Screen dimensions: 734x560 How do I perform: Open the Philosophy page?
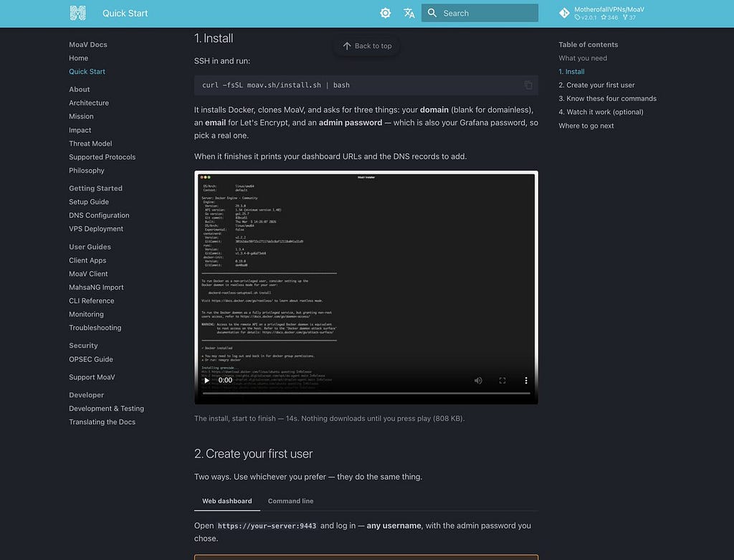tap(87, 171)
